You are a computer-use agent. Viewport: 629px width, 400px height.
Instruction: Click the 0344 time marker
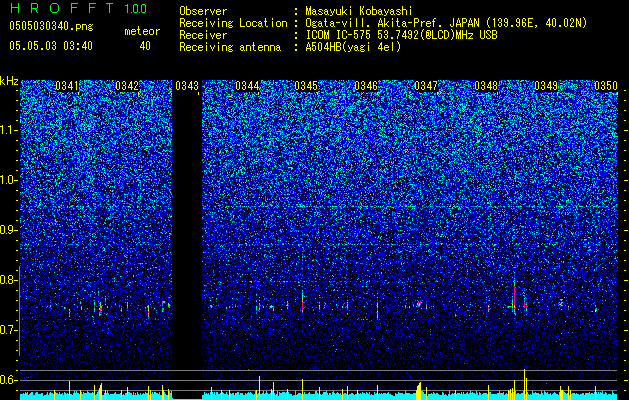pos(247,86)
